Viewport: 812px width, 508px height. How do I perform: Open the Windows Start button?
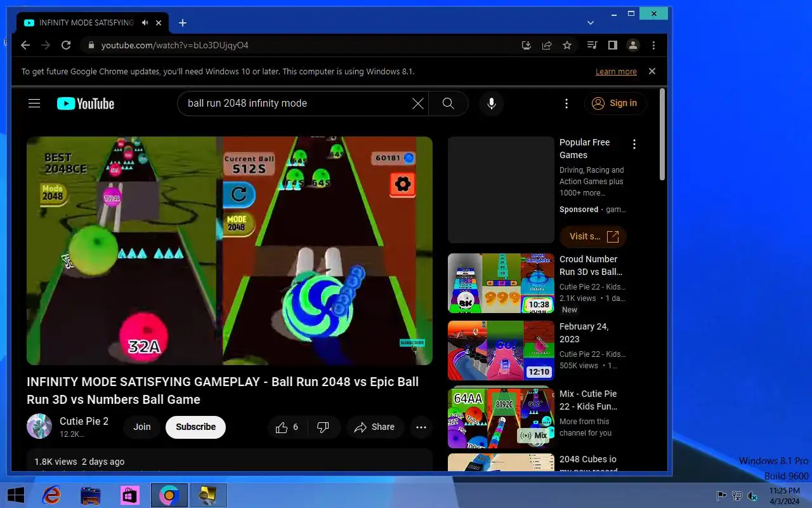[x=15, y=495]
